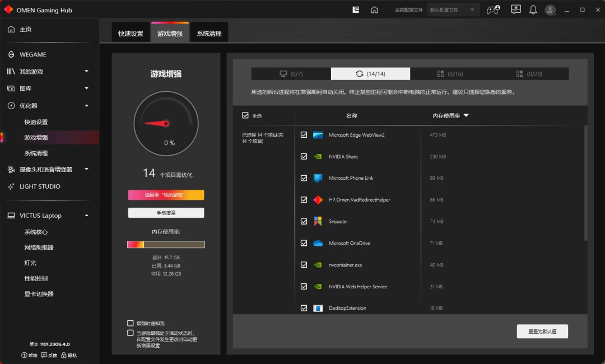The height and width of the screenshot is (364, 605).
Task: Click the OMEN desktop layout icon
Action: 356,10
